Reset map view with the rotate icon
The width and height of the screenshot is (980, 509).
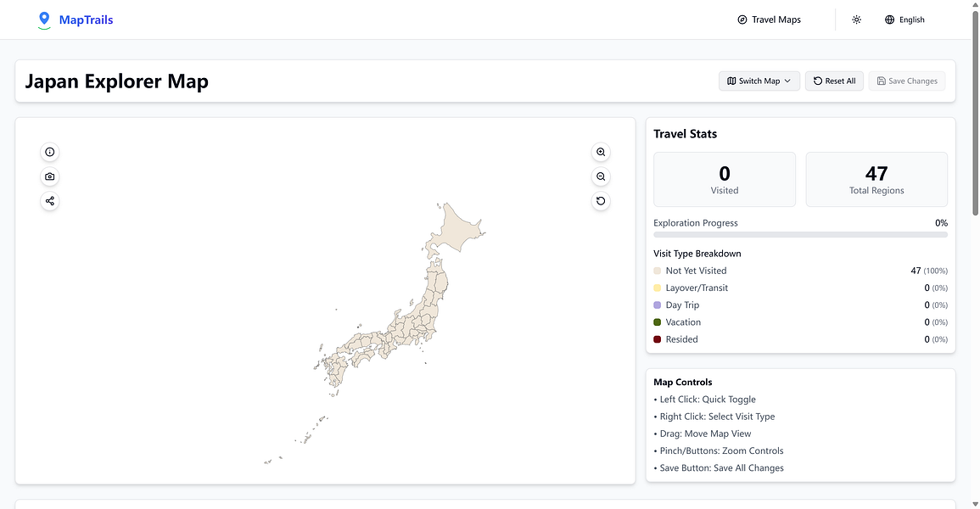(601, 201)
